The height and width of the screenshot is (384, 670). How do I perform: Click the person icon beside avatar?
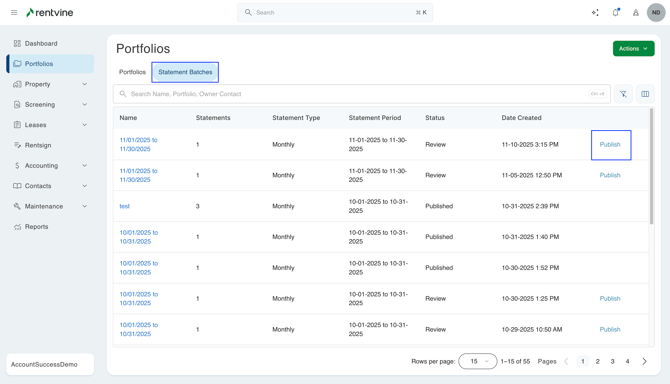pos(636,12)
